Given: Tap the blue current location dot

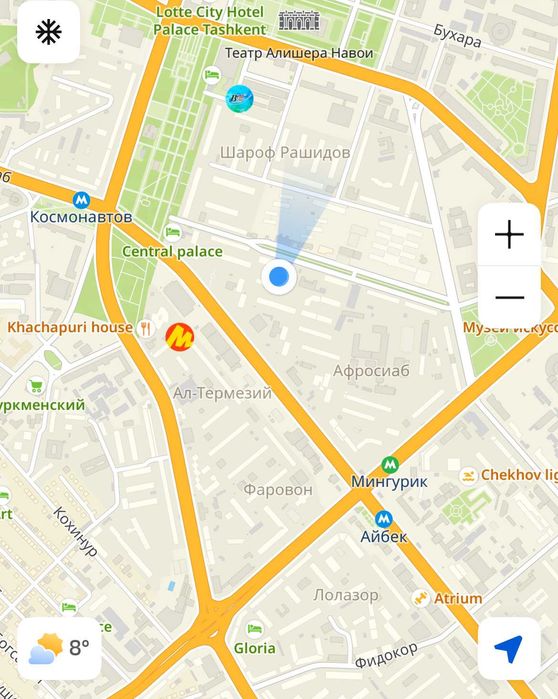Looking at the screenshot, I should pyautogui.click(x=279, y=277).
